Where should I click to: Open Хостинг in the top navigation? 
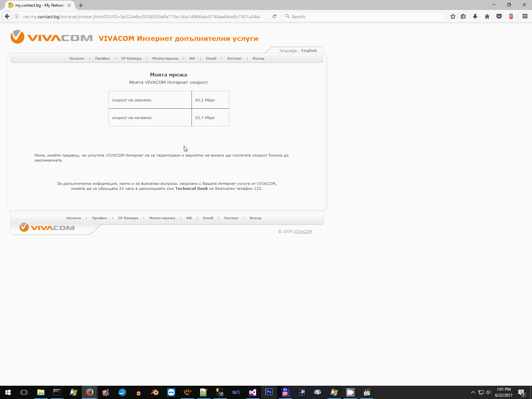[234, 59]
